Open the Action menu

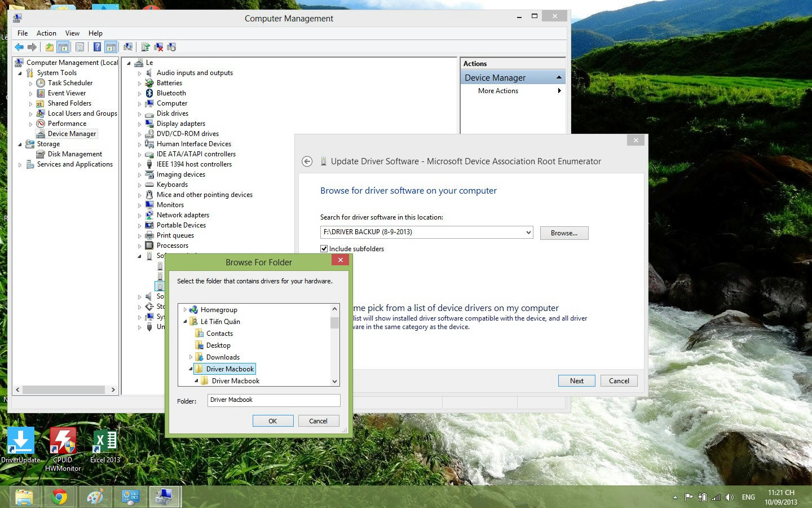pos(46,33)
